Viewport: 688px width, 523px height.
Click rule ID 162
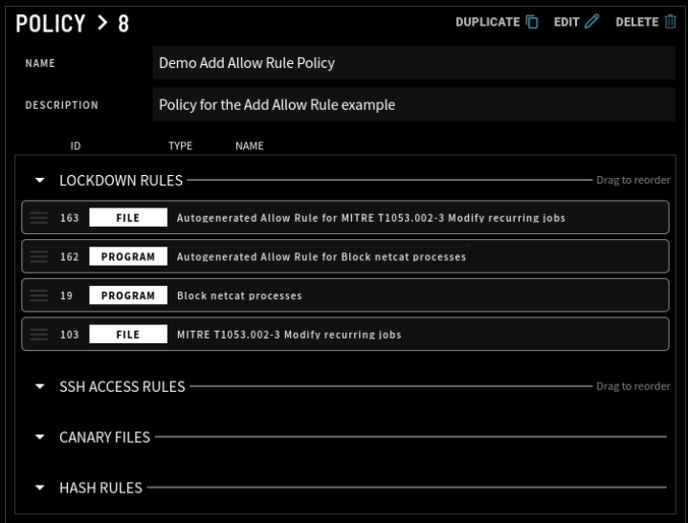[69, 257]
